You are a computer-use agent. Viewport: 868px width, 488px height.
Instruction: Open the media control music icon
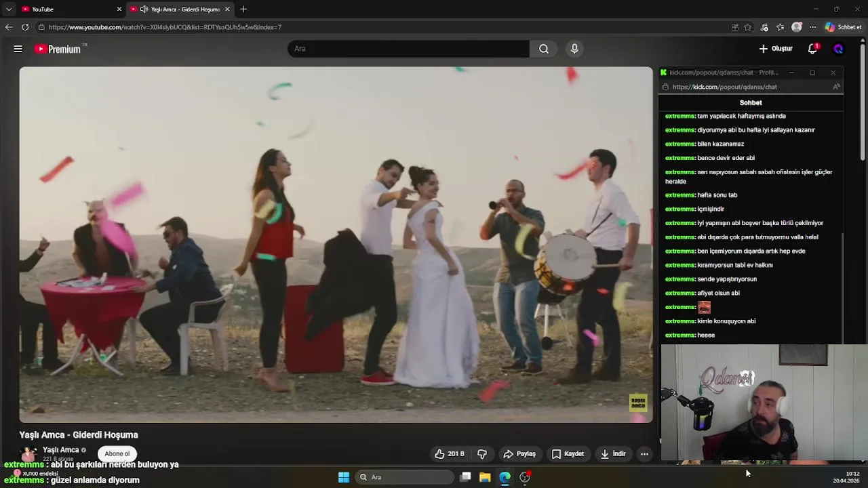764,27
